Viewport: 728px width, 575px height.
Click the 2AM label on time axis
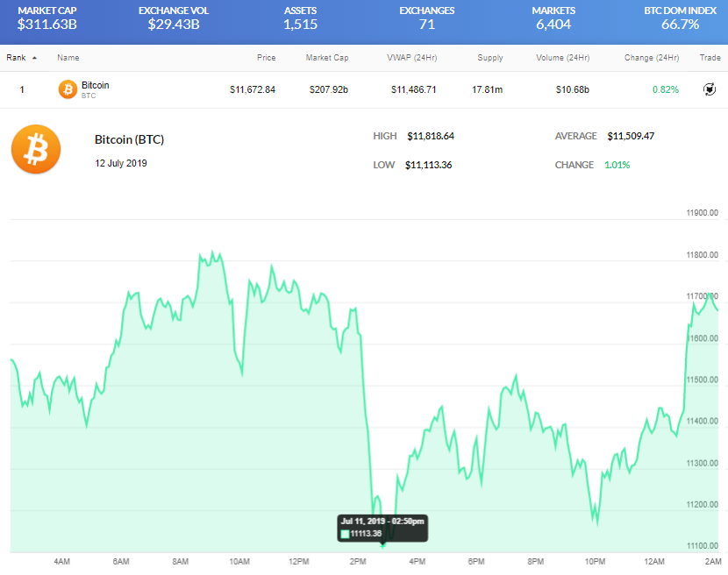click(x=713, y=562)
